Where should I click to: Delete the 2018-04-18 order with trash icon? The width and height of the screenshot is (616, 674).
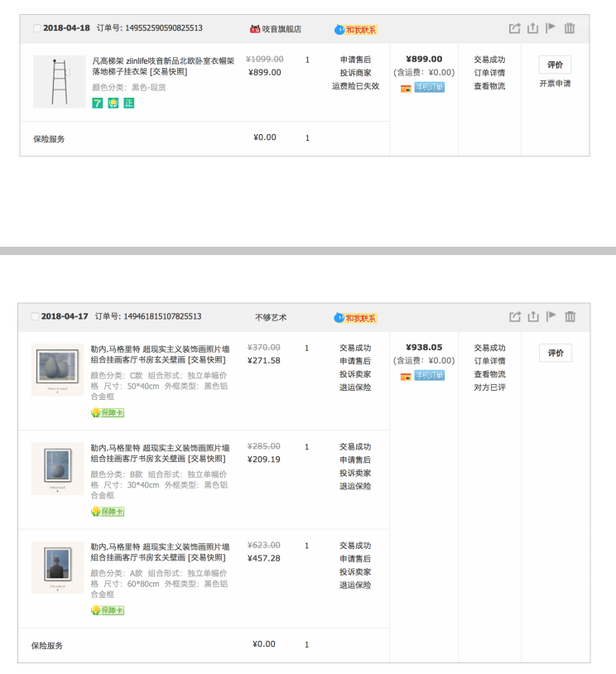[570, 28]
